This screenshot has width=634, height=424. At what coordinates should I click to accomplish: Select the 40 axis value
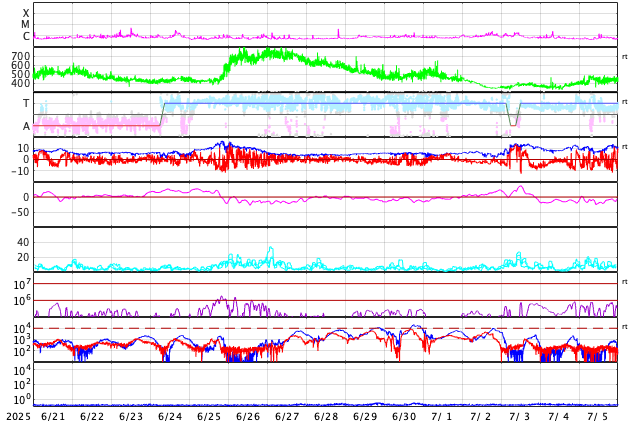tap(23, 242)
